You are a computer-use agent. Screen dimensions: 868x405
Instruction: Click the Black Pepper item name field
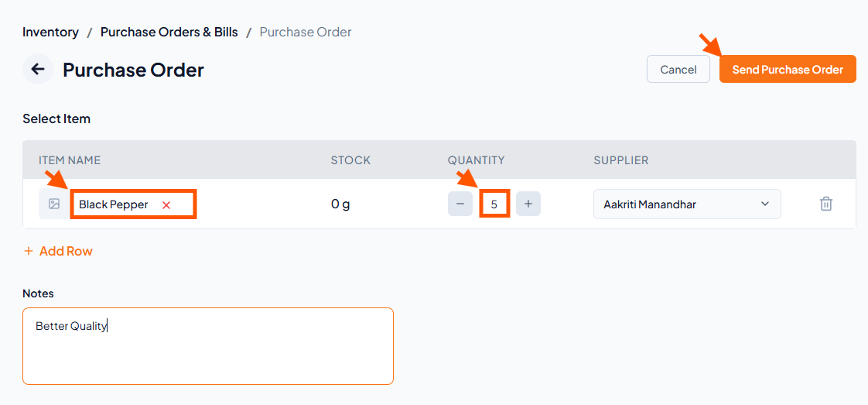(x=133, y=204)
